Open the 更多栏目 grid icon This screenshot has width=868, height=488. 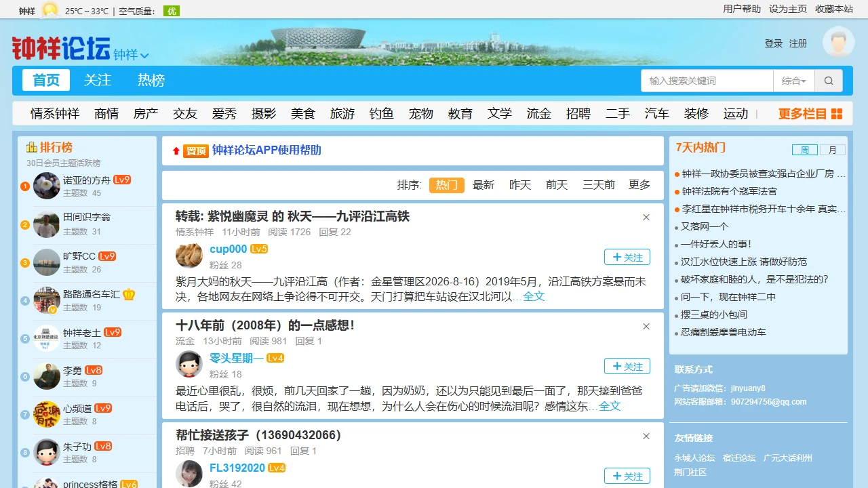[x=837, y=114]
